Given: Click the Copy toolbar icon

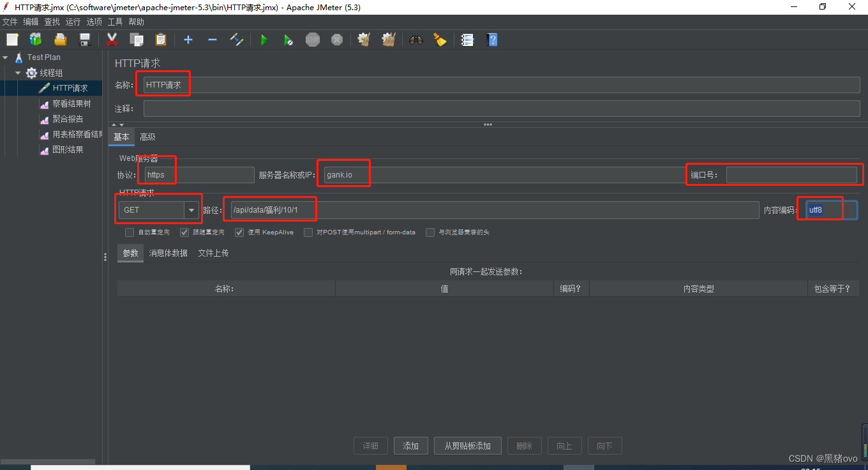Looking at the screenshot, I should click(x=136, y=40).
